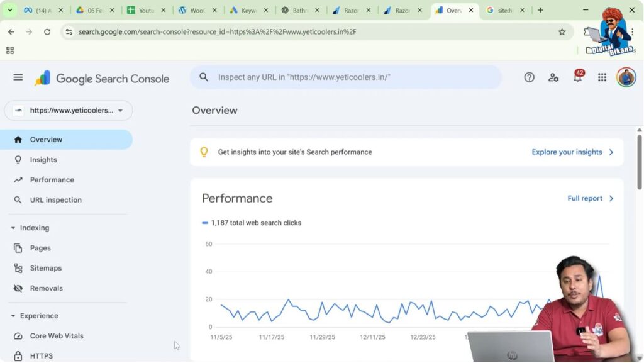
Task: Click the Core Web Vitals gauge icon
Action: pyautogui.click(x=18, y=336)
